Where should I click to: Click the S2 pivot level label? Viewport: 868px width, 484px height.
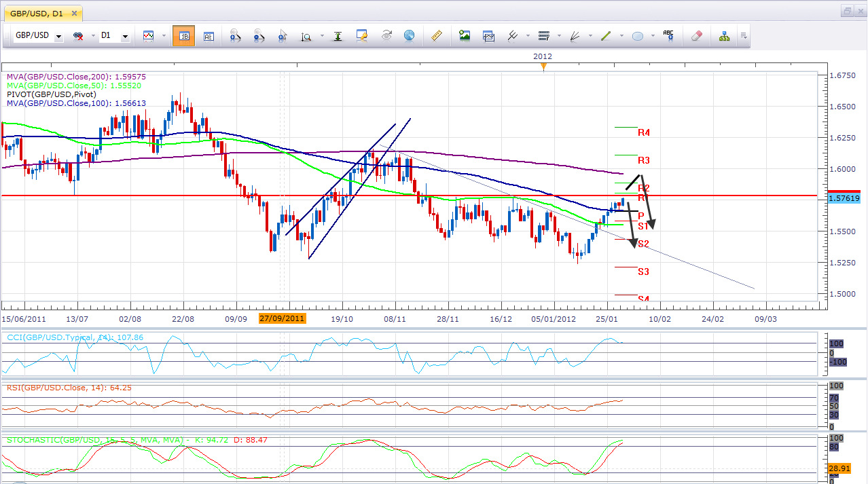tap(644, 243)
